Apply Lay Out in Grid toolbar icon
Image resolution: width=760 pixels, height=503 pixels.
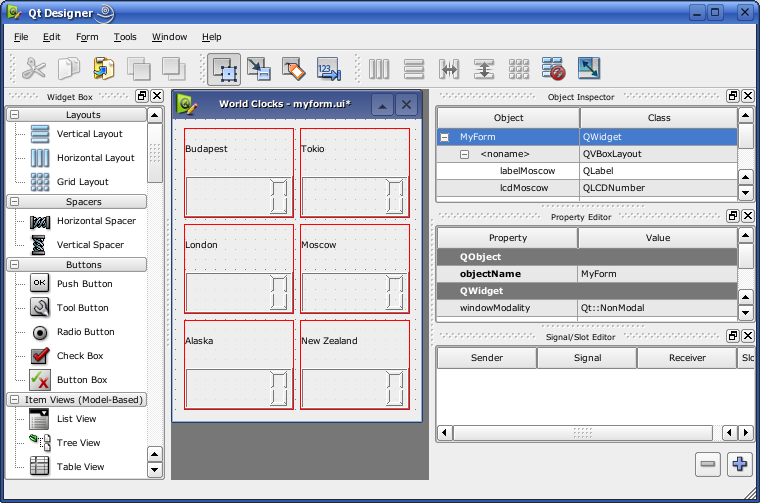[519, 69]
